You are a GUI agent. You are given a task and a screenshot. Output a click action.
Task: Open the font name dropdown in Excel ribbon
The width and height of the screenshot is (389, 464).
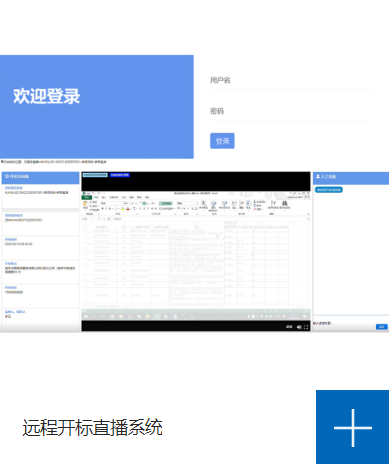click(111, 203)
